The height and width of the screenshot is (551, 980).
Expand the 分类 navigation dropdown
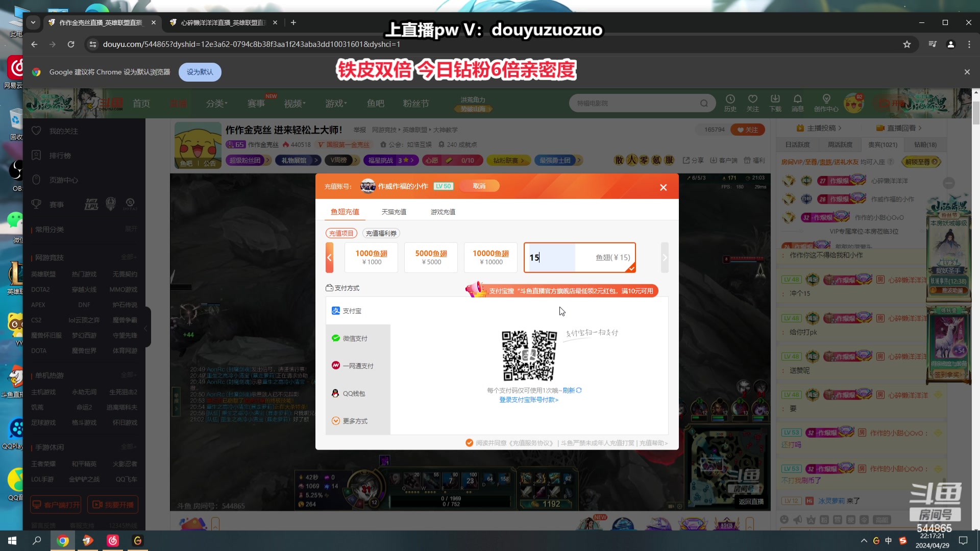coord(217,104)
